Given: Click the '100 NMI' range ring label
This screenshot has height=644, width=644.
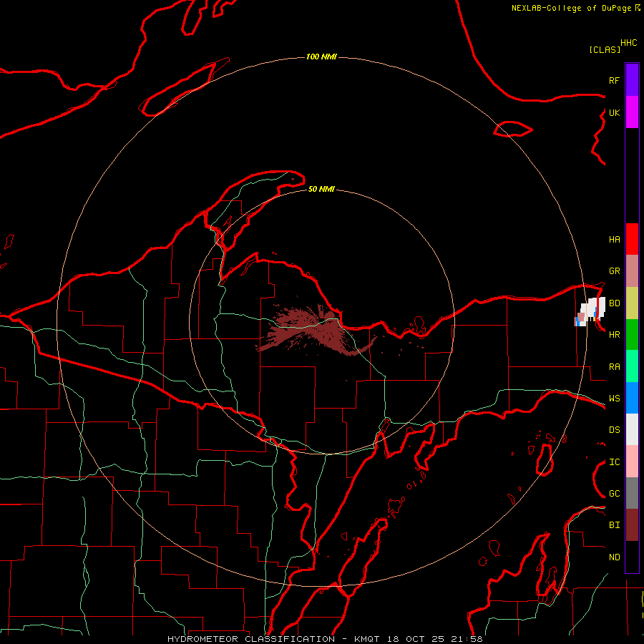Looking at the screenshot, I should [321, 57].
